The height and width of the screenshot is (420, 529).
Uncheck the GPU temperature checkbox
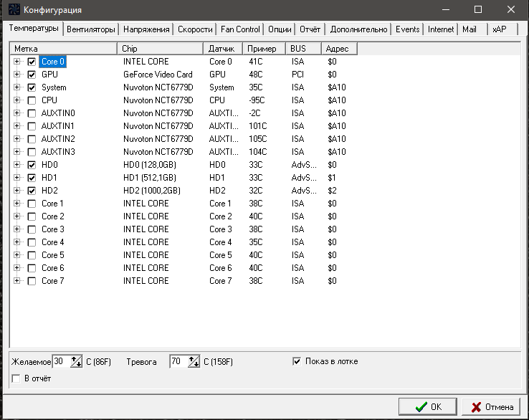pyautogui.click(x=32, y=75)
